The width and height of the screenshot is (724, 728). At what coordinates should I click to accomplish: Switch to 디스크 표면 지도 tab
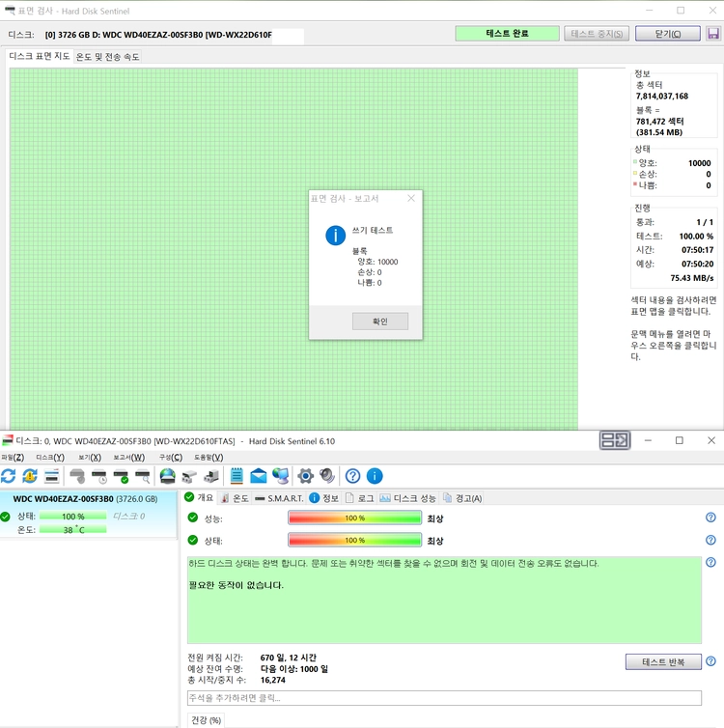click(x=40, y=56)
